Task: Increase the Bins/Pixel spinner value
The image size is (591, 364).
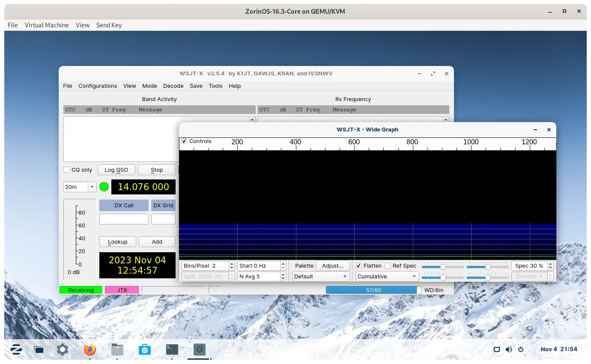Action: tap(232, 264)
